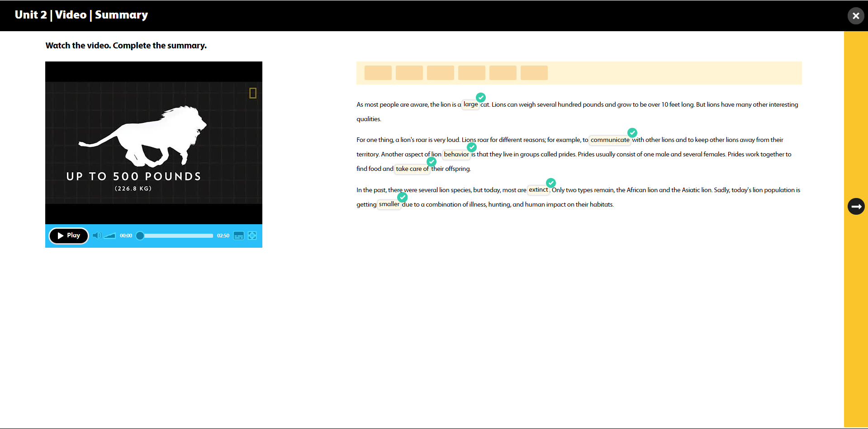This screenshot has height=429, width=868.
Task: Click the speaker icon in player controls
Action: click(97, 236)
